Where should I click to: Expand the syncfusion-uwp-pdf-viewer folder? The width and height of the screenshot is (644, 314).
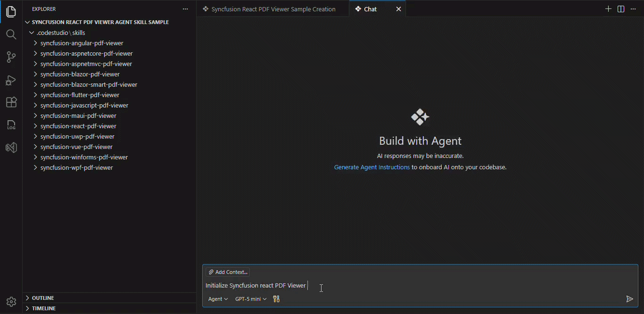tap(110, 136)
